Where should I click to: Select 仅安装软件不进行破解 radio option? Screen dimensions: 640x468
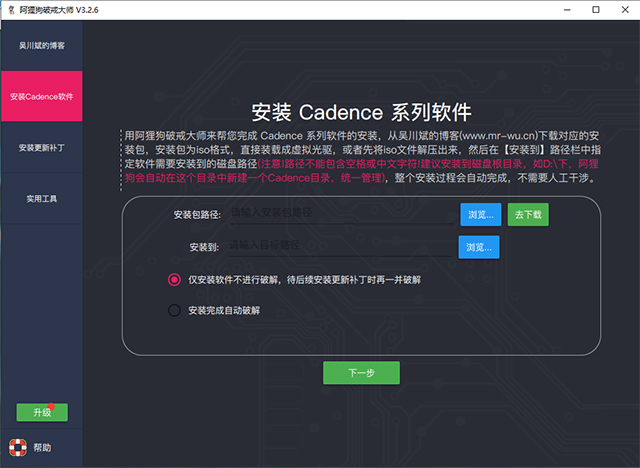(x=174, y=280)
